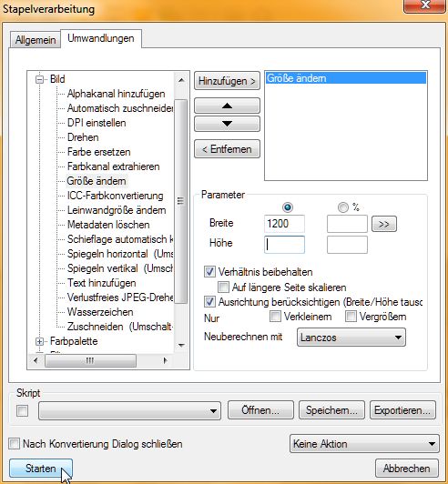The height and width of the screenshot is (484, 448).
Task: Select Wasserzeichen transformation
Action: 100,312
